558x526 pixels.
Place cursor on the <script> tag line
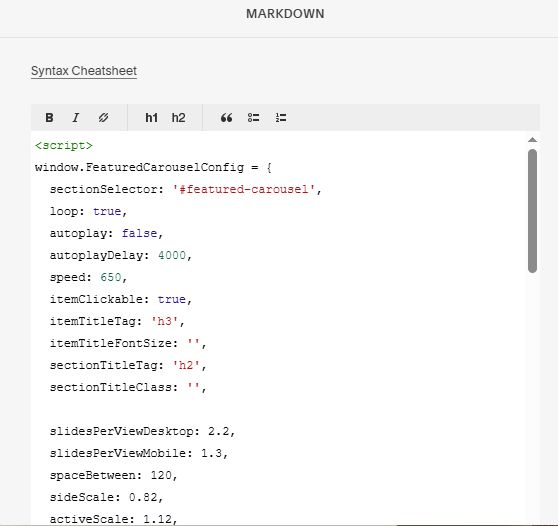coord(64,146)
